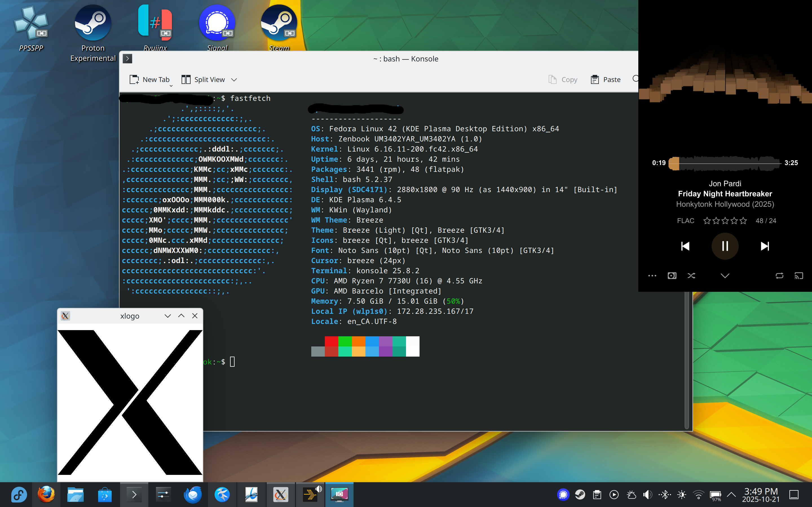Open the volume icon in system tray

pyautogui.click(x=647, y=494)
